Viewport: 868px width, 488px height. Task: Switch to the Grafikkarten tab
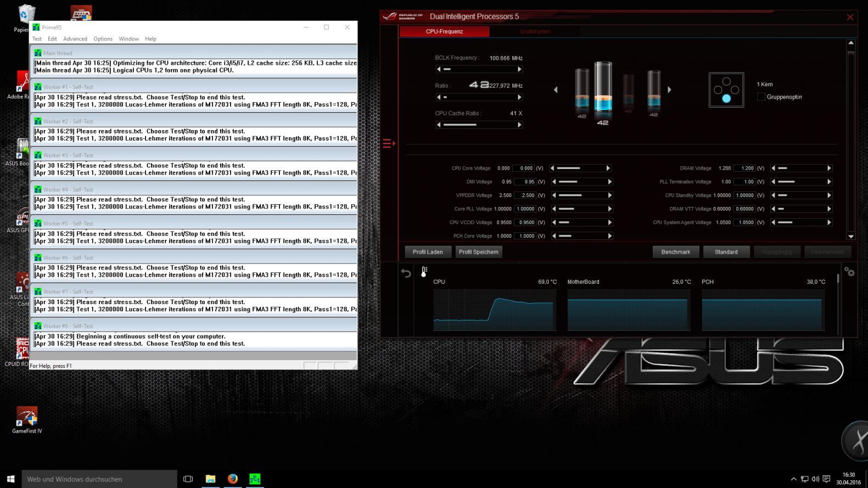pyautogui.click(x=535, y=31)
